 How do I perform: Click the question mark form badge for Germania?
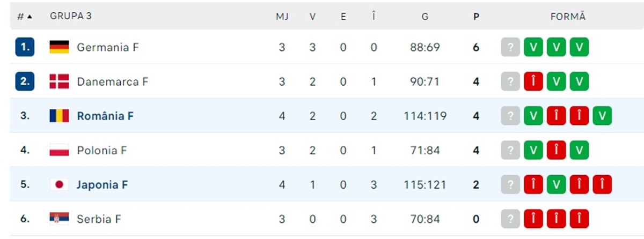(510, 47)
